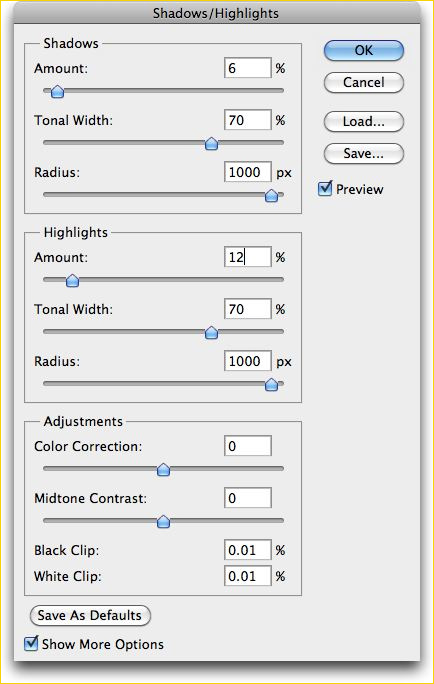Click the Highlights Tonal Width slider handle

pos(211,333)
